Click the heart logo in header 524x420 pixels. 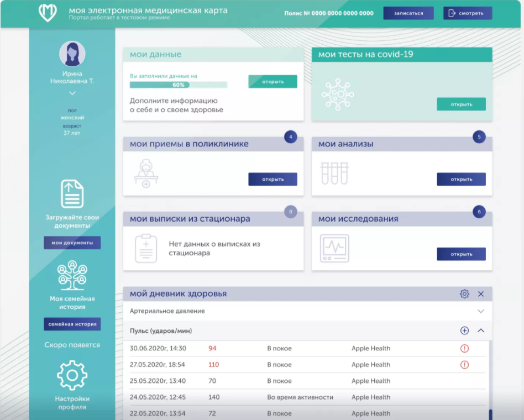coord(48,13)
